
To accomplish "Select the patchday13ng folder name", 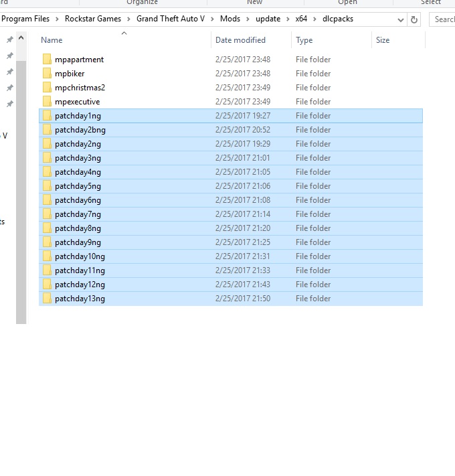I will (80, 299).
